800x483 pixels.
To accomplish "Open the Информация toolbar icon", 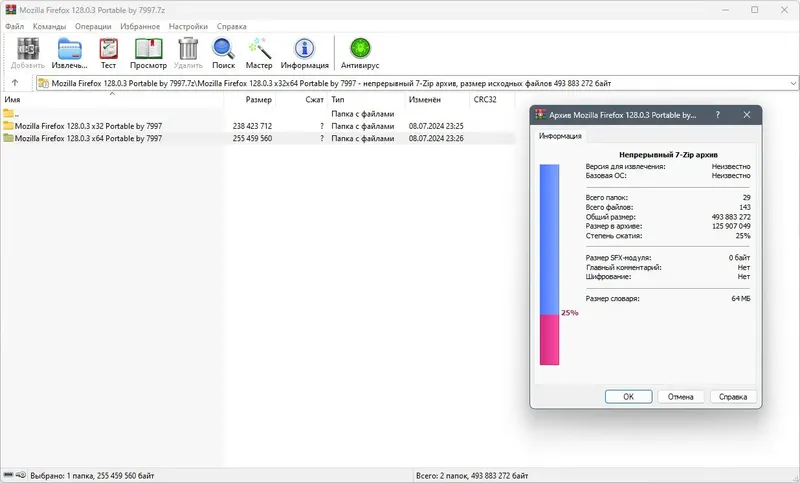I will click(305, 49).
